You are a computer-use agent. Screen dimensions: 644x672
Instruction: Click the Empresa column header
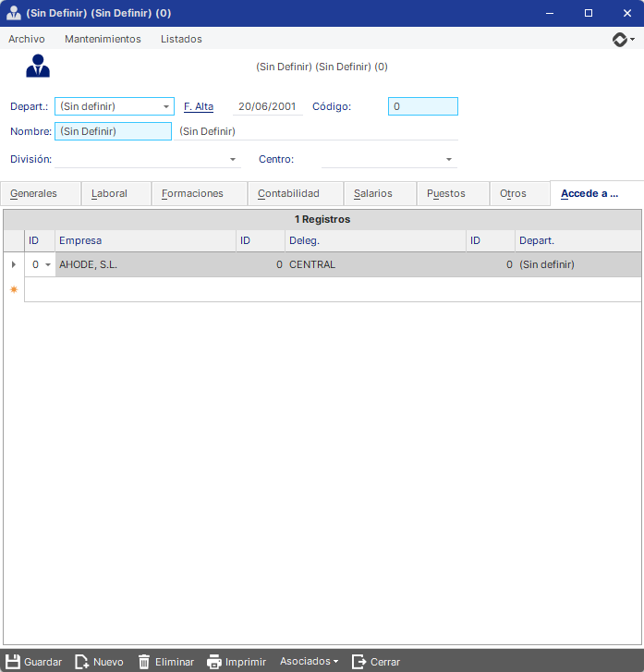coord(146,240)
